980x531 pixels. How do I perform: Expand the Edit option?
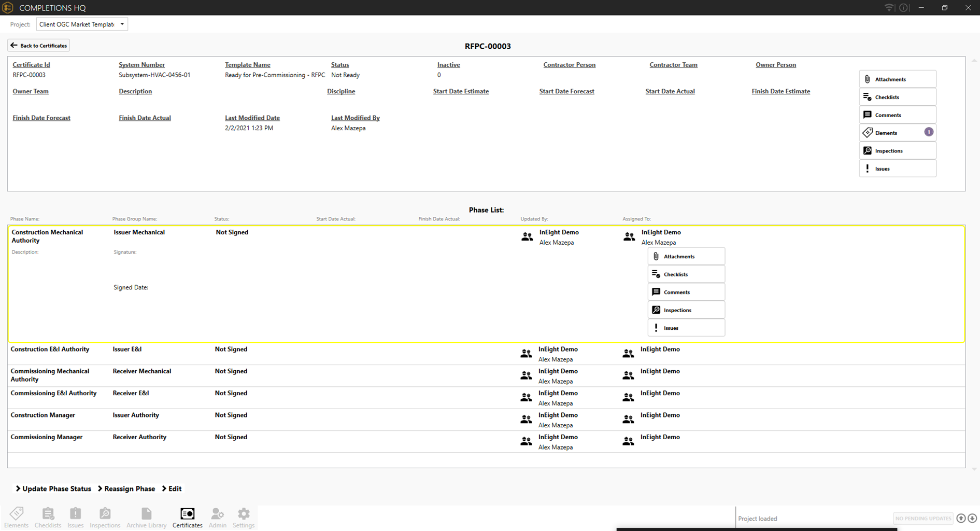click(172, 488)
